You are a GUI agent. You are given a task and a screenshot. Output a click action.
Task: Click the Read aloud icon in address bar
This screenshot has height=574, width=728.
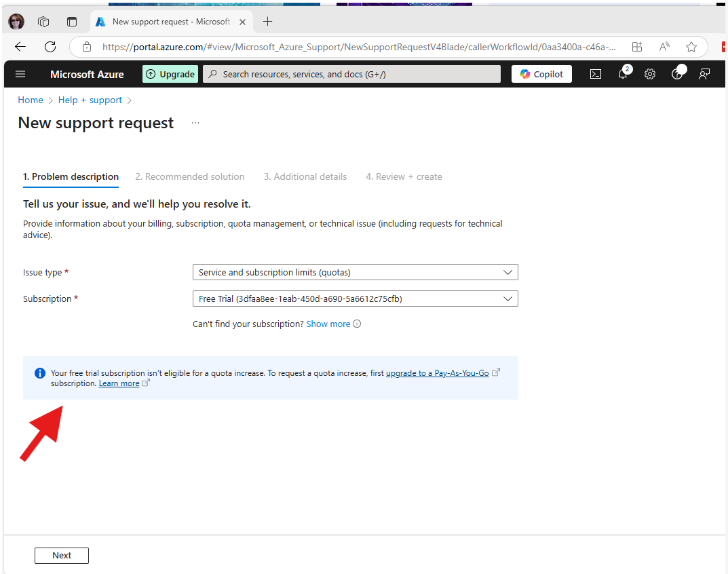click(664, 47)
